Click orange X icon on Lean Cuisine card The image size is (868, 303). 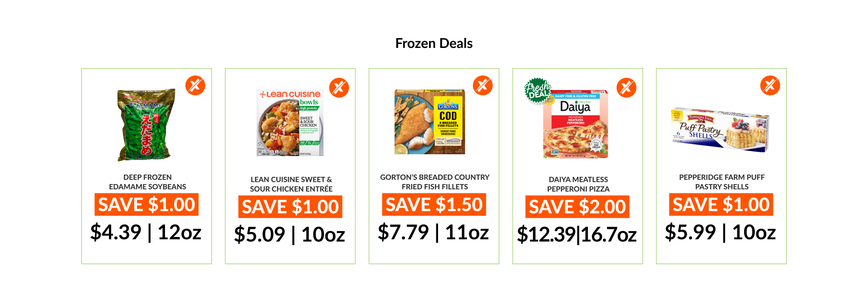(x=339, y=88)
